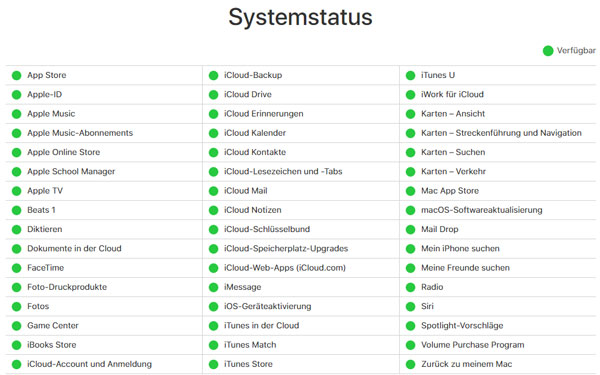Click the iCloud-Lesezeichen und -Tabs text
Image resolution: width=600 pixels, height=375 pixels.
pyautogui.click(x=283, y=171)
